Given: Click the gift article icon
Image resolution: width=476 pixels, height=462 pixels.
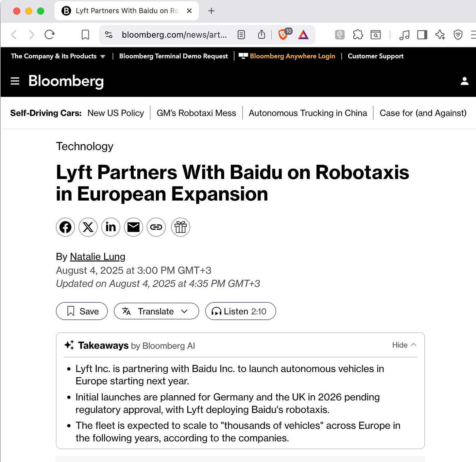Looking at the screenshot, I should tap(180, 227).
